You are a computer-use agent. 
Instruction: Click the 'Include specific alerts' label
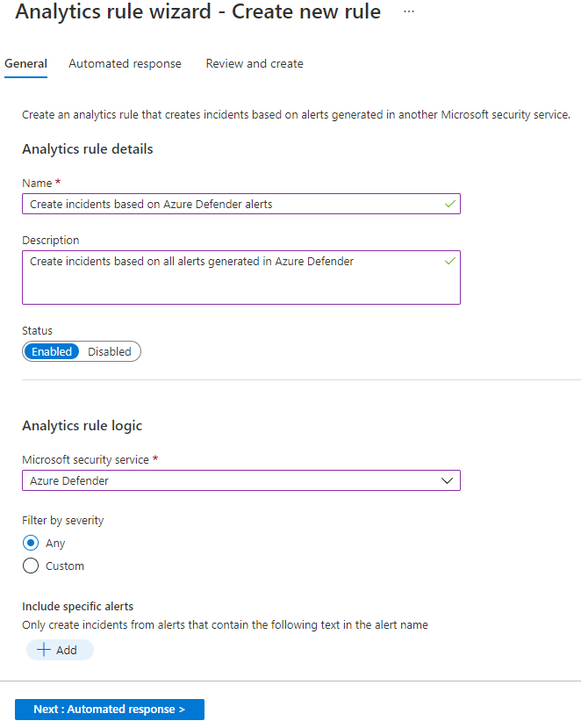(x=77, y=606)
